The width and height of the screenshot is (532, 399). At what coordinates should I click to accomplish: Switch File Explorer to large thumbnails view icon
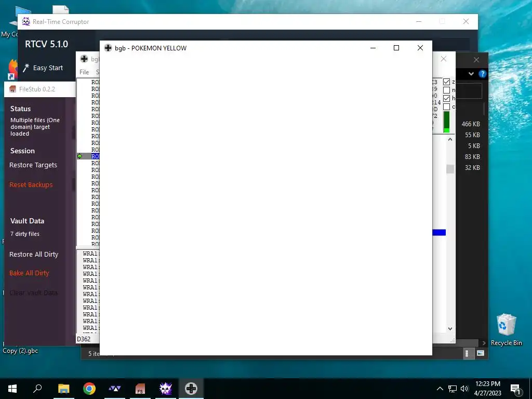(481, 353)
